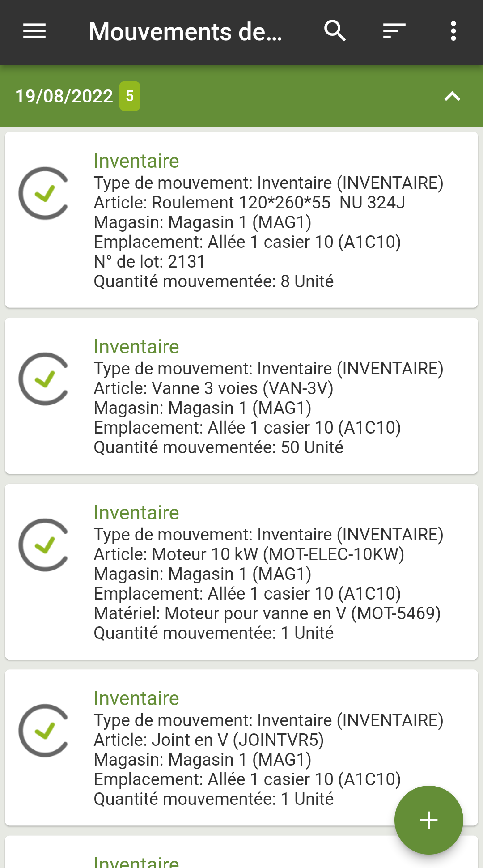Tap status check icon of Roulement movement
The height and width of the screenshot is (868, 483).
[x=44, y=193]
